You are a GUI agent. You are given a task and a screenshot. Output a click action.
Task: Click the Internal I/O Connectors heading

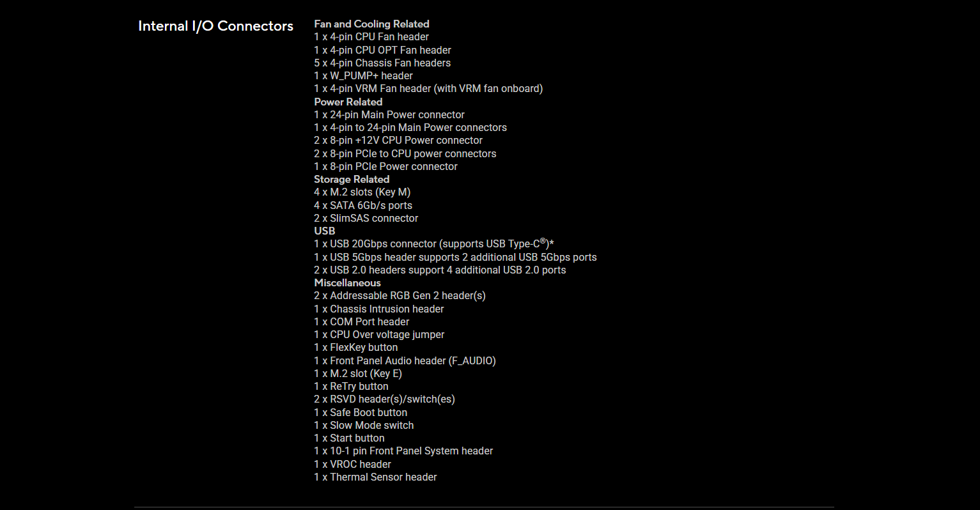pos(215,26)
